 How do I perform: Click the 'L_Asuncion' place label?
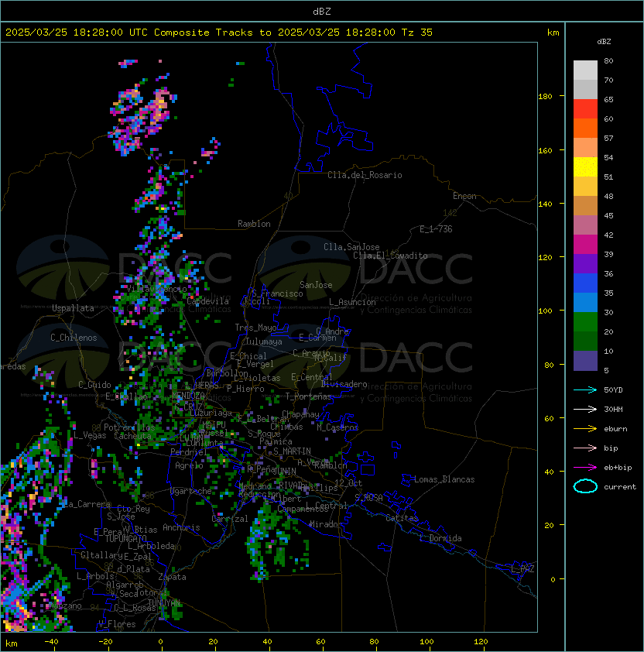pyautogui.click(x=352, y=302)
